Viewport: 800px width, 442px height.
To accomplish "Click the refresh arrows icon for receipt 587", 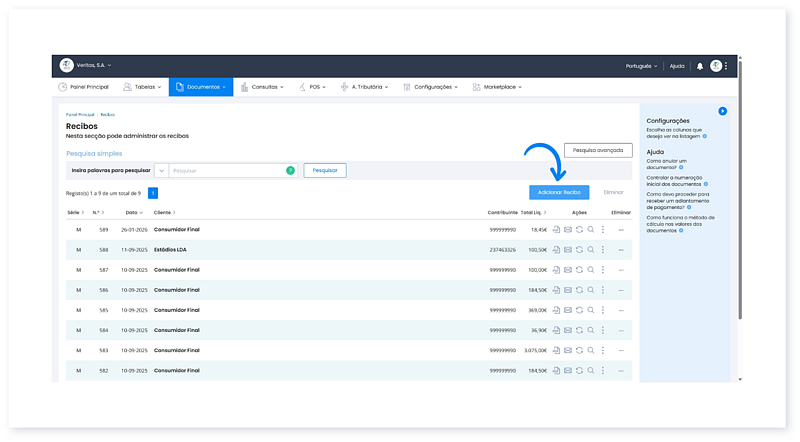I will [x=580, y=270].
